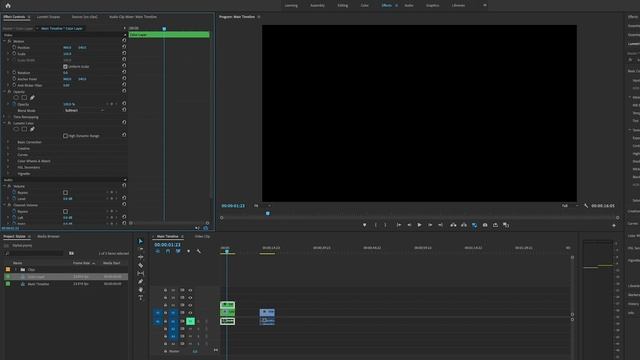Select the Hand tool

click(141, 290)
